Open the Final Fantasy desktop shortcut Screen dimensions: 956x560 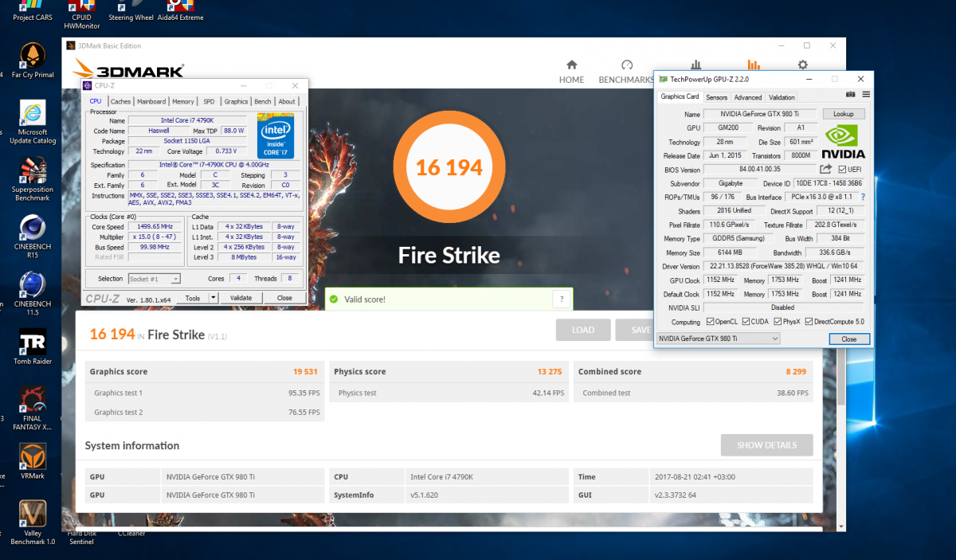[x=33, y=408]
